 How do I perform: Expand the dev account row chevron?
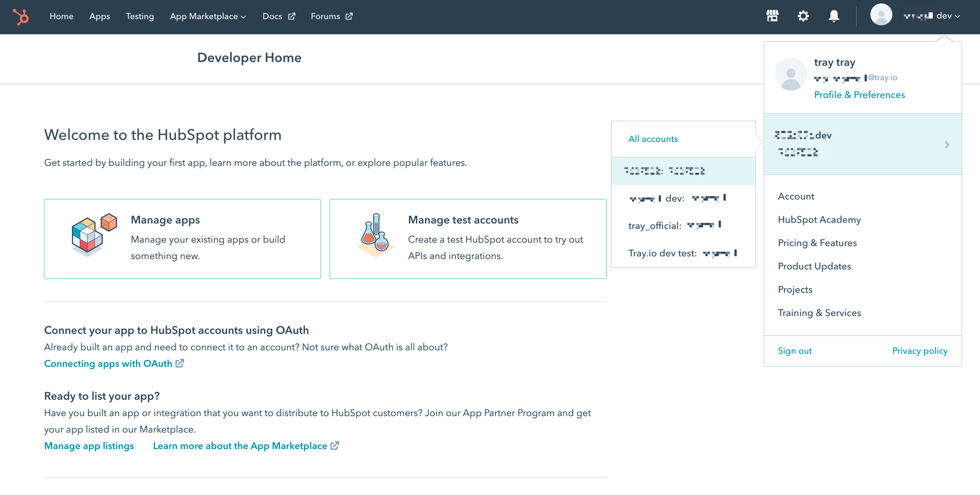pyautogui.click(x=947, y=145)
